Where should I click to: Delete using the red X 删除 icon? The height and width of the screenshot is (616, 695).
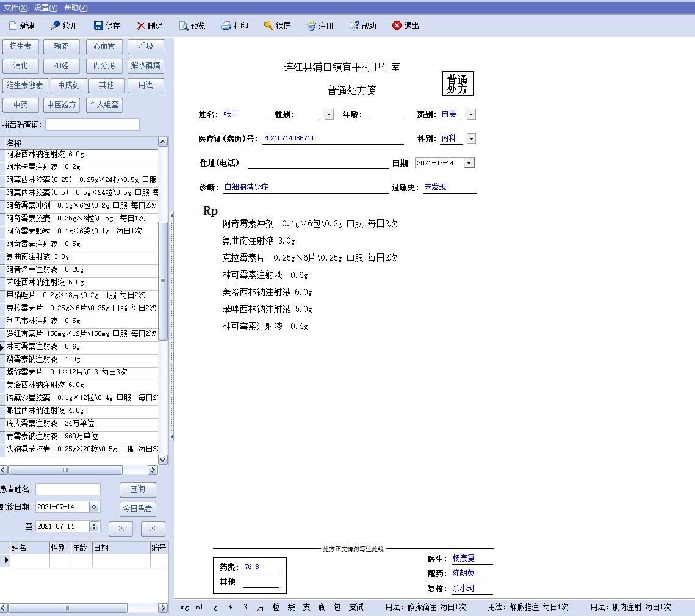141,26
